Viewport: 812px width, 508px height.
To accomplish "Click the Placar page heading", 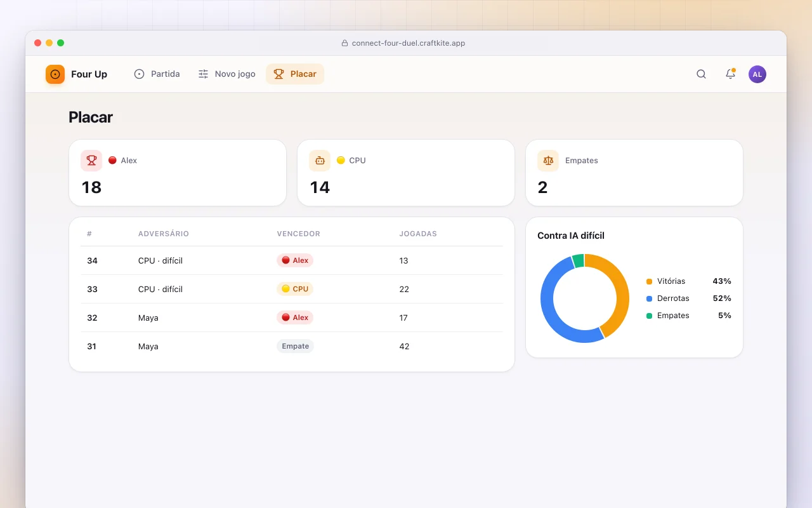I will [91, 117].
